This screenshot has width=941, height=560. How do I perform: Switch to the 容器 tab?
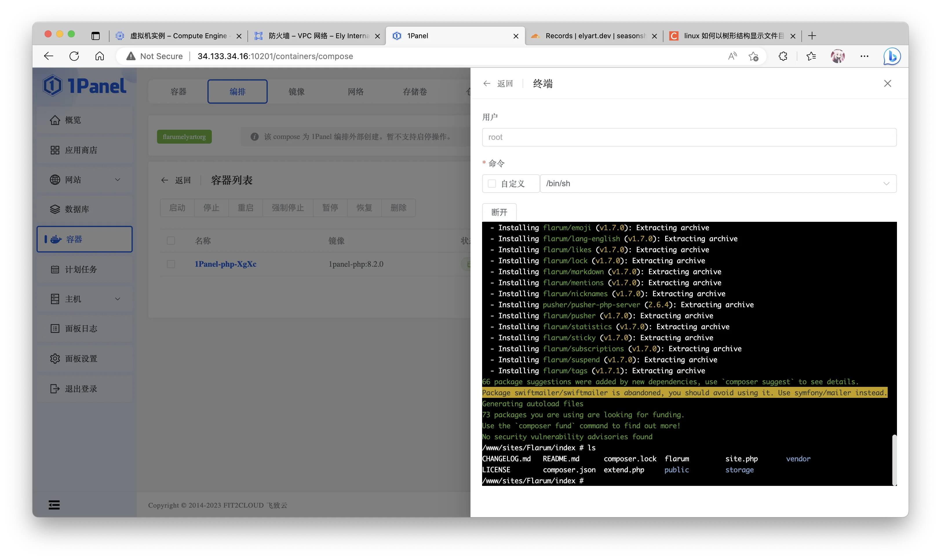178,92
